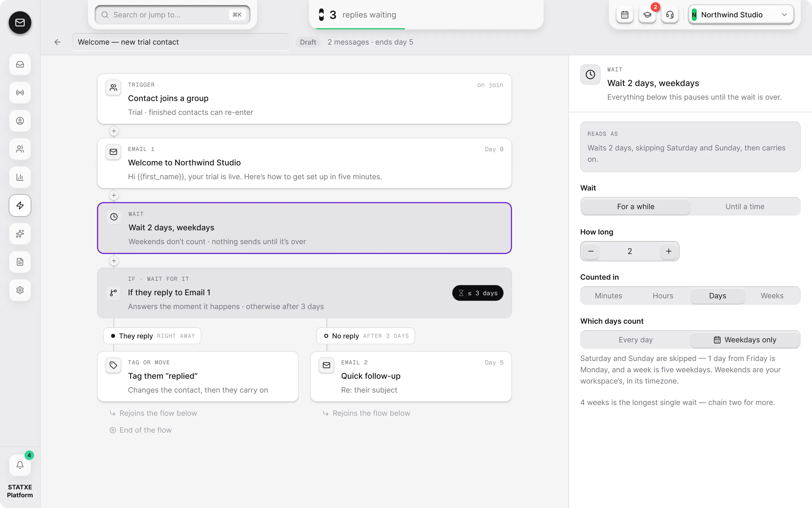The width and height of the screenshot is (812, 508).
Task: Open the graduation cap learning icon
Action: click(x=647, y=15)
